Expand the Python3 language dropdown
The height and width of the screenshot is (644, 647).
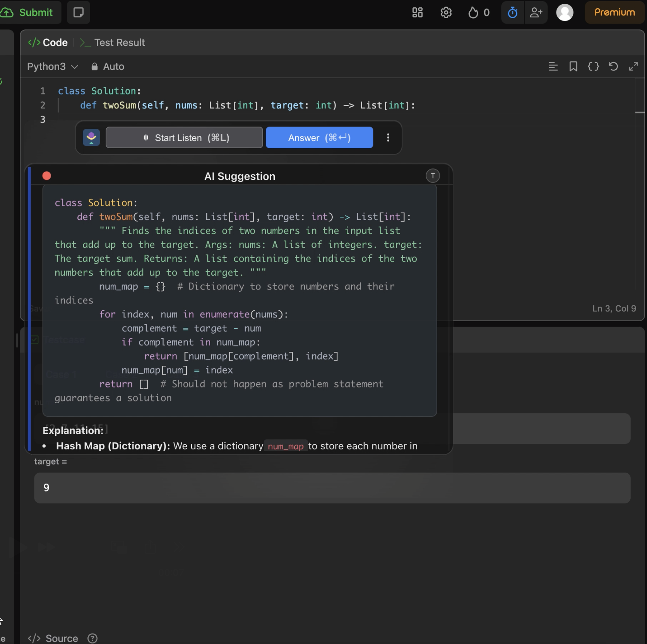tap(53, 67)
